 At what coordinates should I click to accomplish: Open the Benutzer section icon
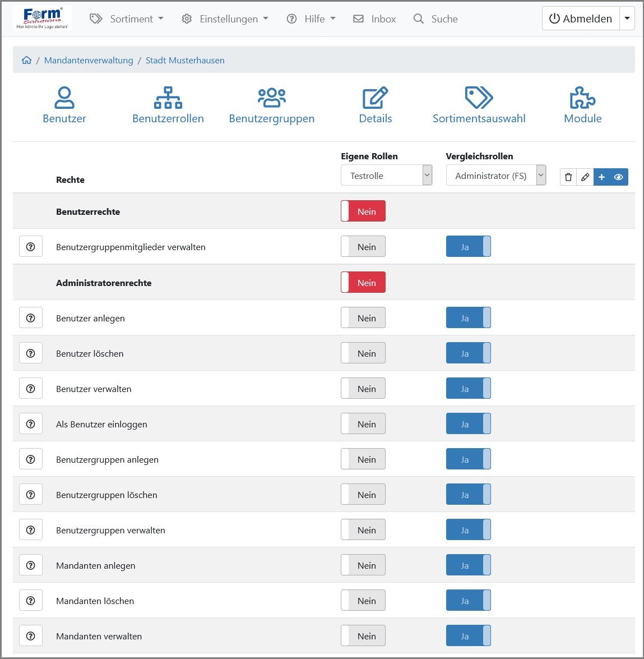click(x=64, y=98)
